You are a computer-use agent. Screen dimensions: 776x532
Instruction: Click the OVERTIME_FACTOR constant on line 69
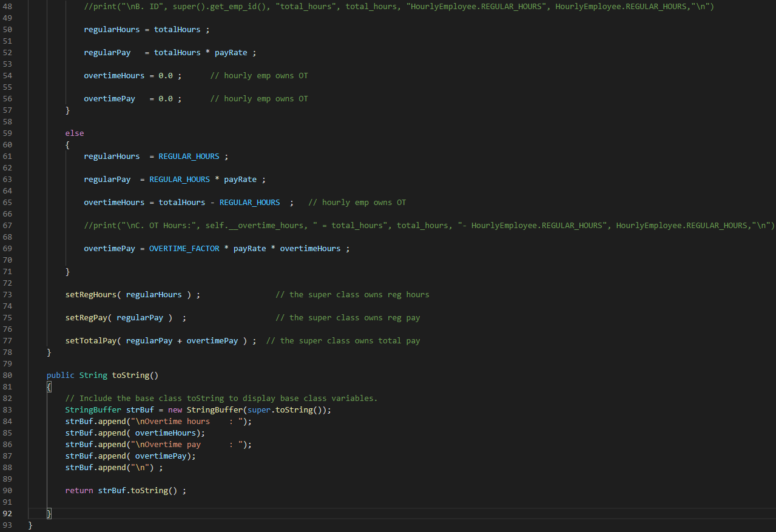click(184, 248)
